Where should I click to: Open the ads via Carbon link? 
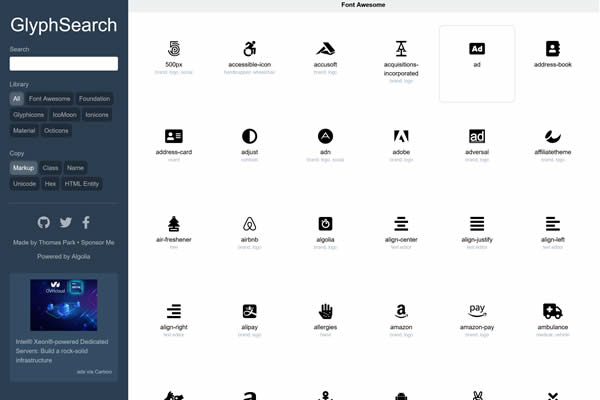point(95,372)
